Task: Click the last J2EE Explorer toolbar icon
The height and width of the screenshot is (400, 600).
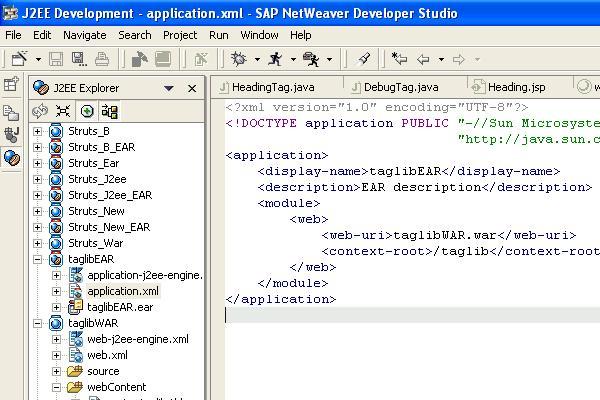Action: [109, 112]
